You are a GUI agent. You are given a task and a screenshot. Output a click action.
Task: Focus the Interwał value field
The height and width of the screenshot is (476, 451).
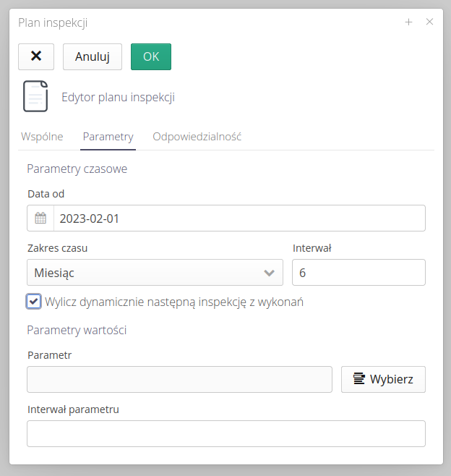(358, 273)
